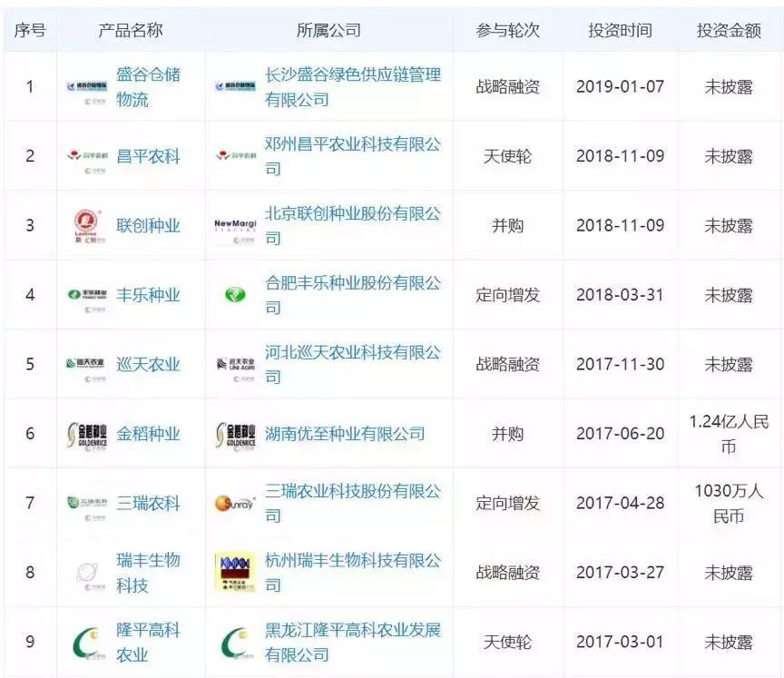Click the 杭州瑞丰生物 company logo
This screenshot has height=678, width=784.
click(235, 572)
